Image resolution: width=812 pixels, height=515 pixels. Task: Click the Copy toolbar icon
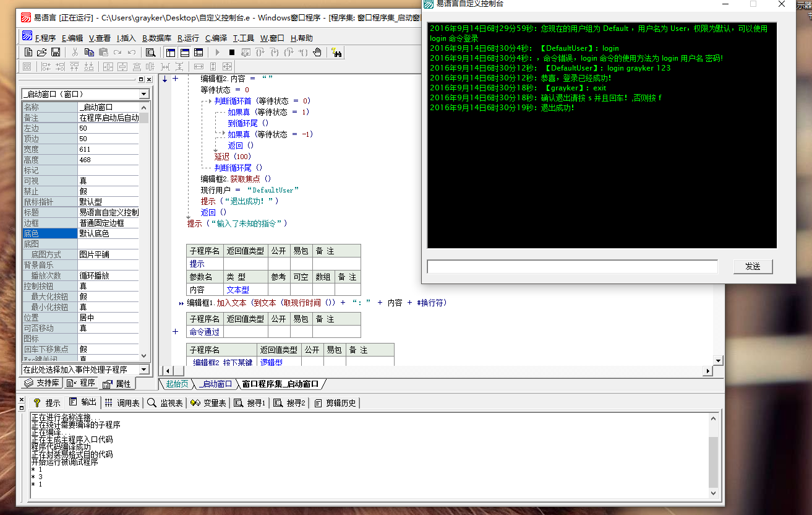click(89, 53)
